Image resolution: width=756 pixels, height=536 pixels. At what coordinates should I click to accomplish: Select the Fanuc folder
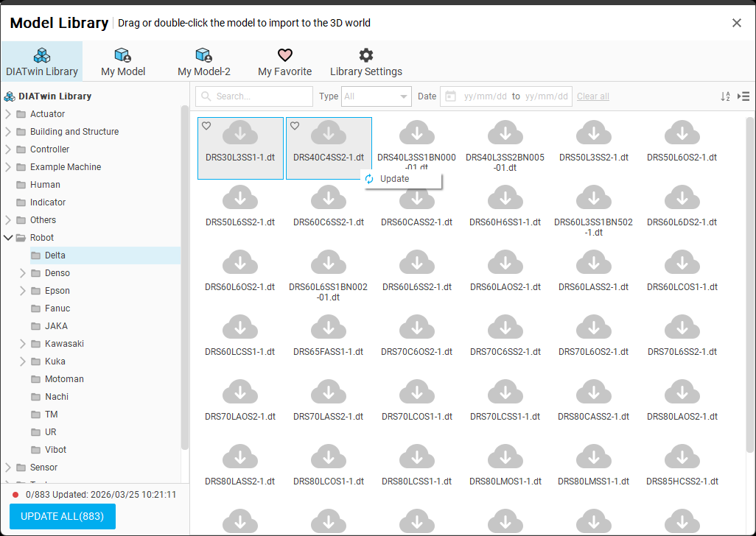coord(57,308)
